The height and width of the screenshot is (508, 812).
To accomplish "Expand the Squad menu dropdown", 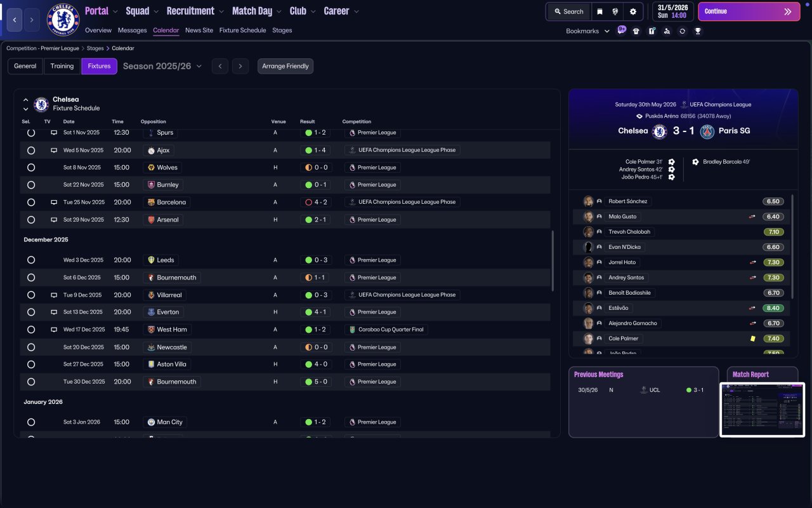I will pos(156,11).
